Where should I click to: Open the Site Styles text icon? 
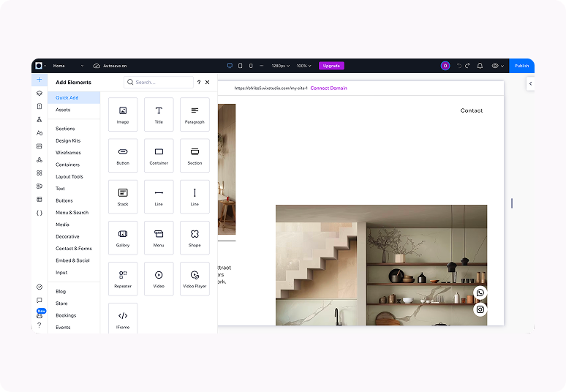point(39,133)
